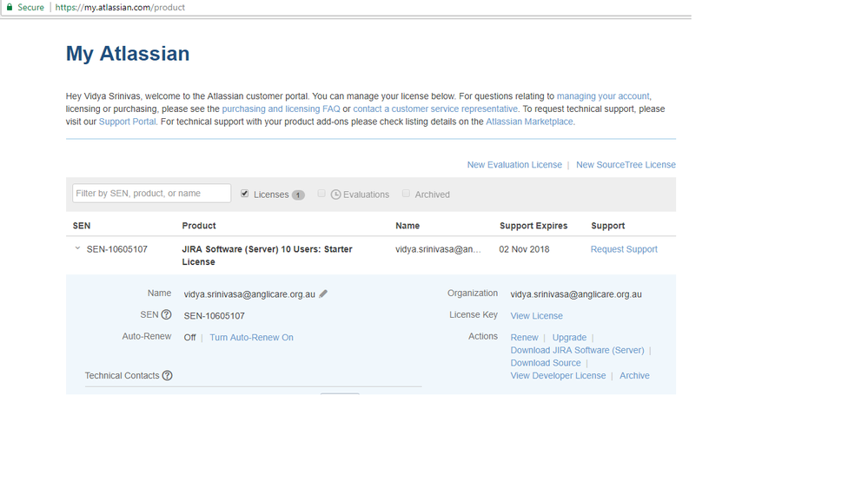Click the Licenses count badge
Viewport: 868px width, 488px height.
coord(298,195)
